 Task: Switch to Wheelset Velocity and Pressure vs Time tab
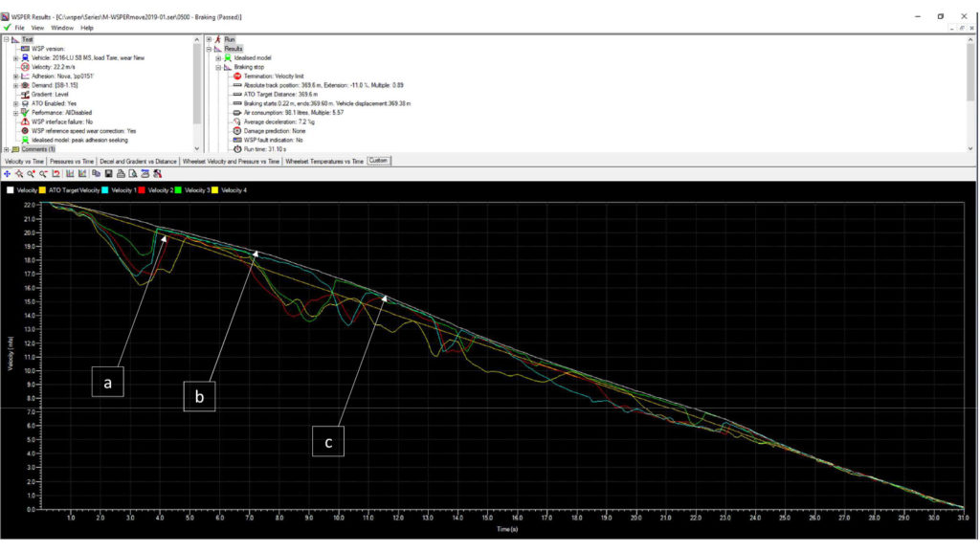point(231,161)
